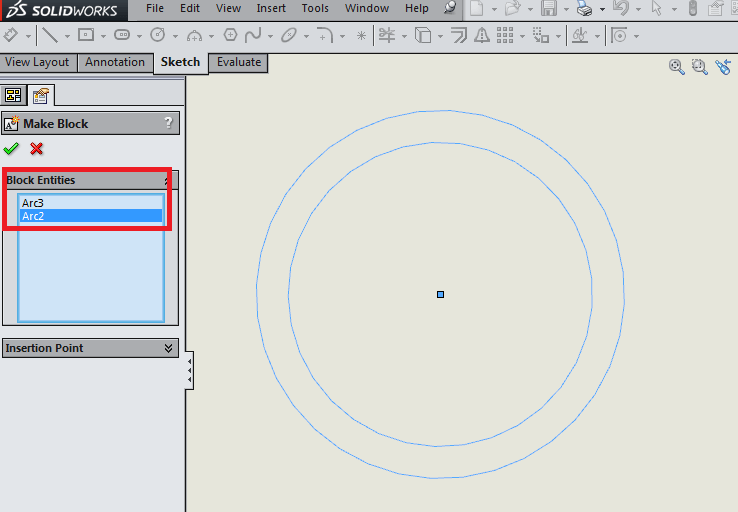Open the Rectangle tool dropdown arrow
This screenshot has height=512, width=738.
(x=103, y=36)
